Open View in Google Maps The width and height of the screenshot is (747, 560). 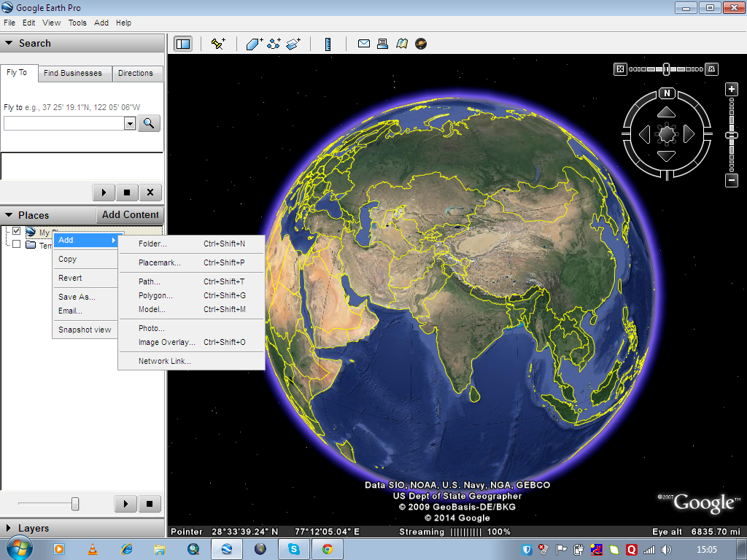[x=402, y=44]
